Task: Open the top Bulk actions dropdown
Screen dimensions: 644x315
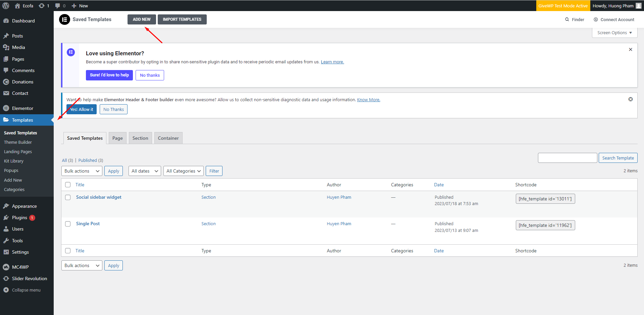Action: pyautogui.click(x=82, y=171)
